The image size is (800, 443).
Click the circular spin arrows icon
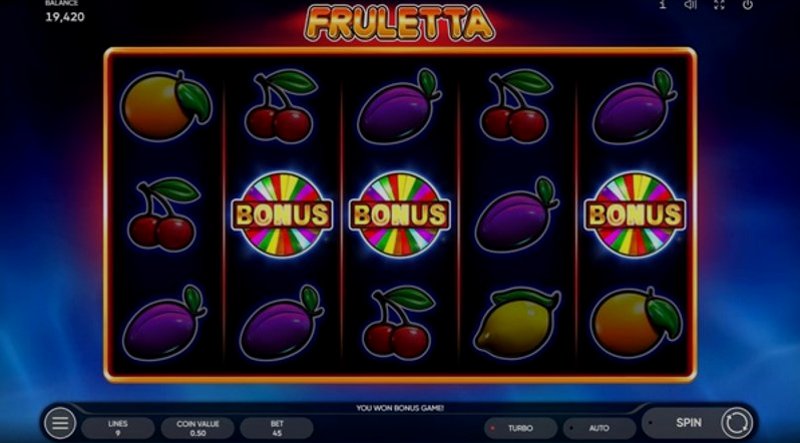pyautogui.click(x=737, y=423)
